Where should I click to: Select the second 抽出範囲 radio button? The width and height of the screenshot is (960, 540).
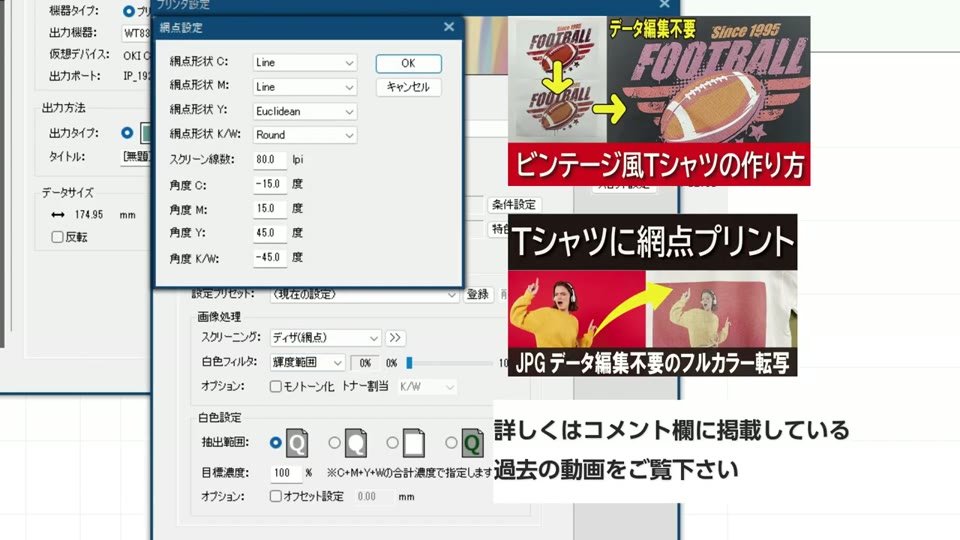point(334,442)
